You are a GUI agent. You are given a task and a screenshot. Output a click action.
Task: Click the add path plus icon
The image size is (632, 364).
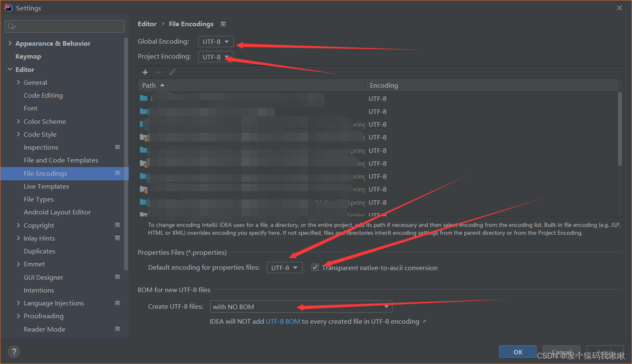[x=145, y=72]
